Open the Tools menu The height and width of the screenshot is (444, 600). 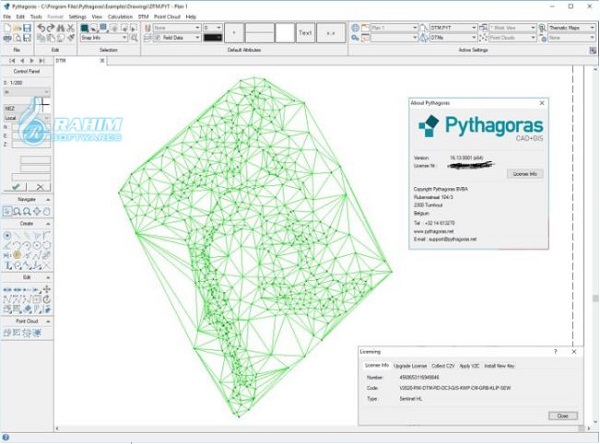coord(36,17)
